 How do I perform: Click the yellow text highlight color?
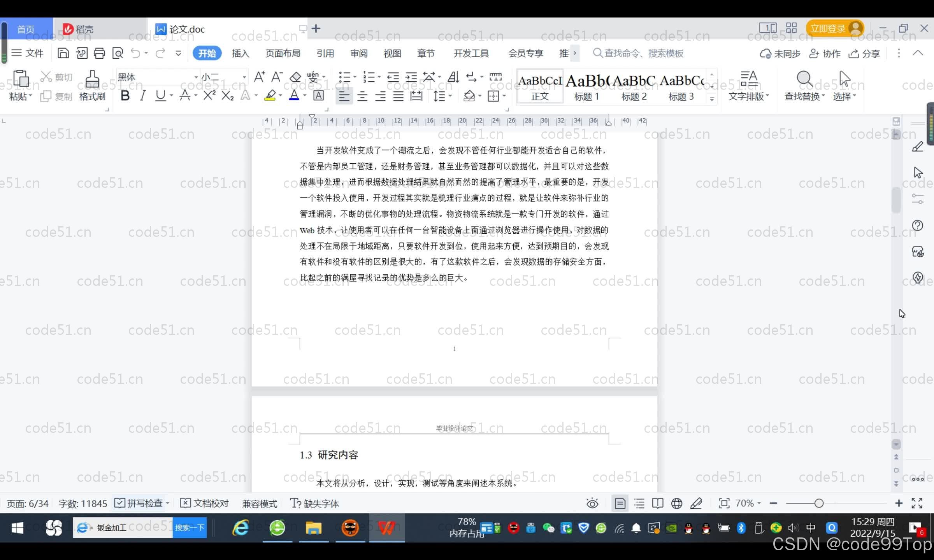click(x=270, y=95)
